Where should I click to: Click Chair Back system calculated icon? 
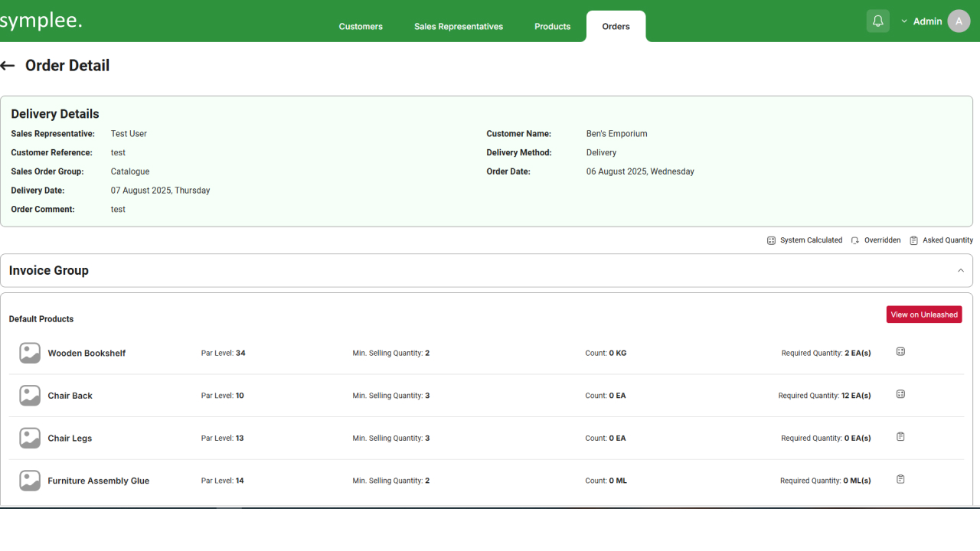[x=900, y=395]
